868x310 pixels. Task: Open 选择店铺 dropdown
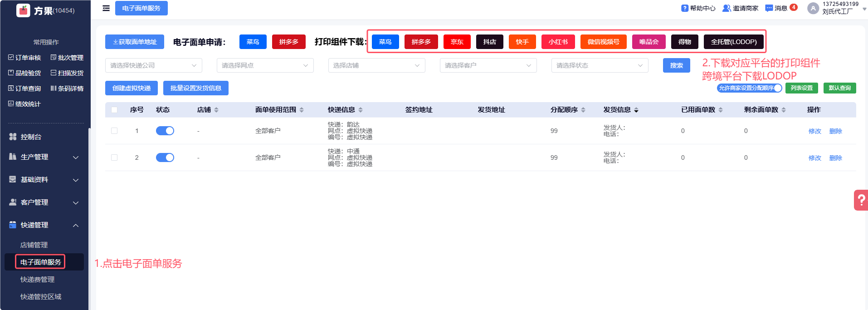pyautogui.click(x=377, y=65)
